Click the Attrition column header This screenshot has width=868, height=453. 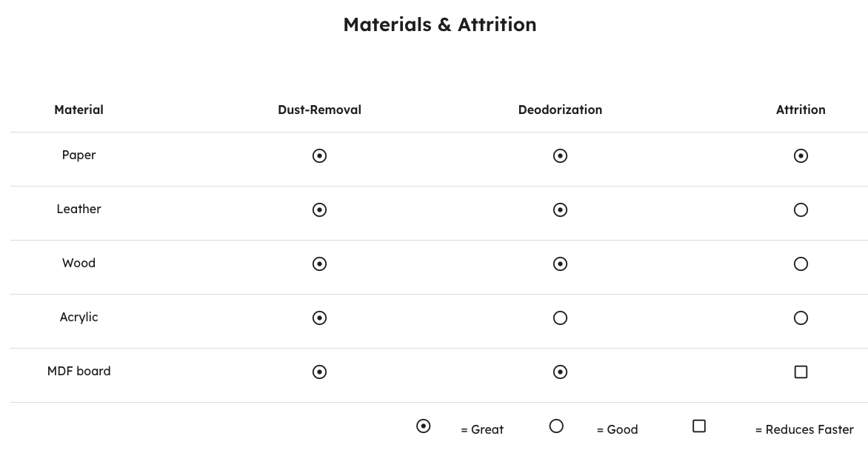[x=801, y=110]
